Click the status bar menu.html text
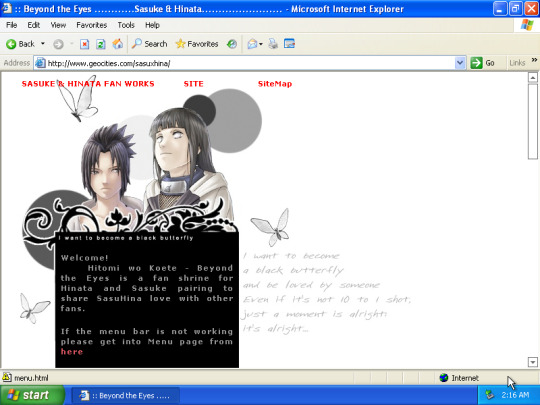 [x=31, y=378]
